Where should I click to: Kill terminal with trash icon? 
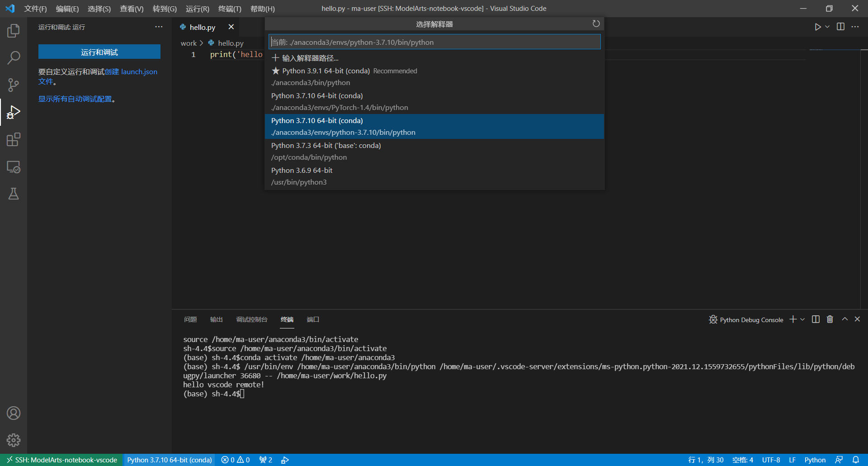click(x=830, y=319)
